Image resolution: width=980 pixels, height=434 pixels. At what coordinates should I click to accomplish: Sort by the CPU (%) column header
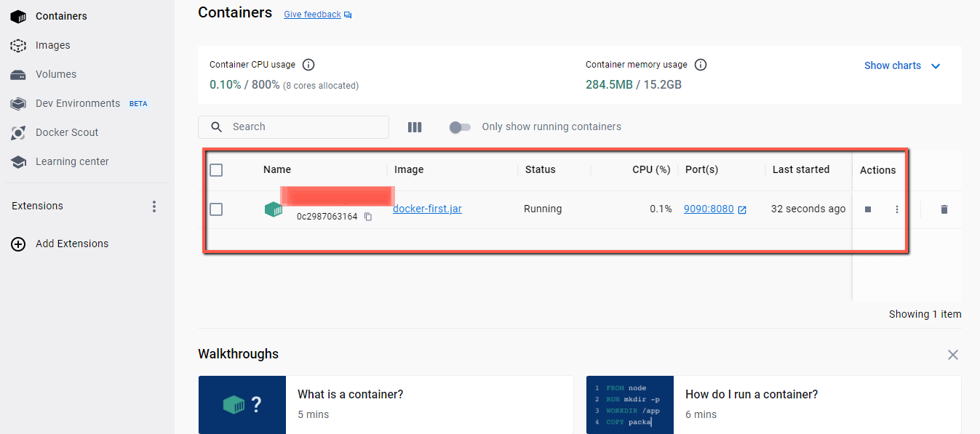651,169
